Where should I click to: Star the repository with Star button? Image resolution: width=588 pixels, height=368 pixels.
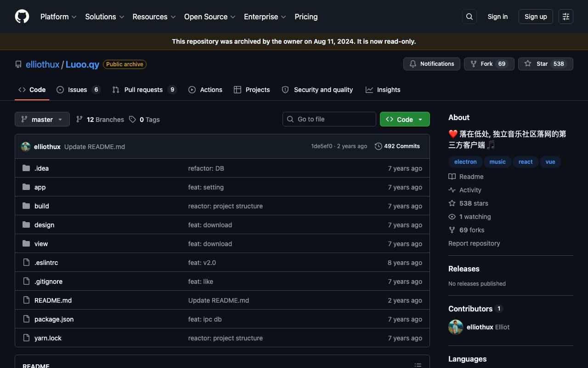click(x=546, y=64)
